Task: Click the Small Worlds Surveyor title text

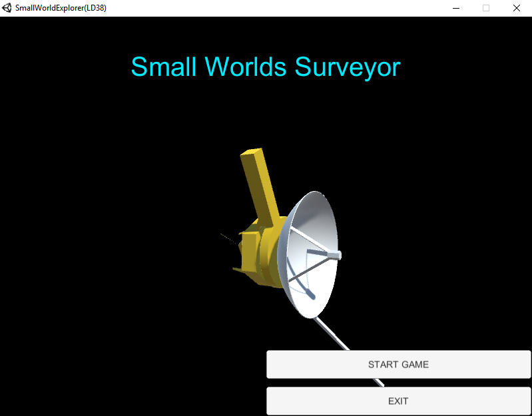Action: click(x=266, y=67)
